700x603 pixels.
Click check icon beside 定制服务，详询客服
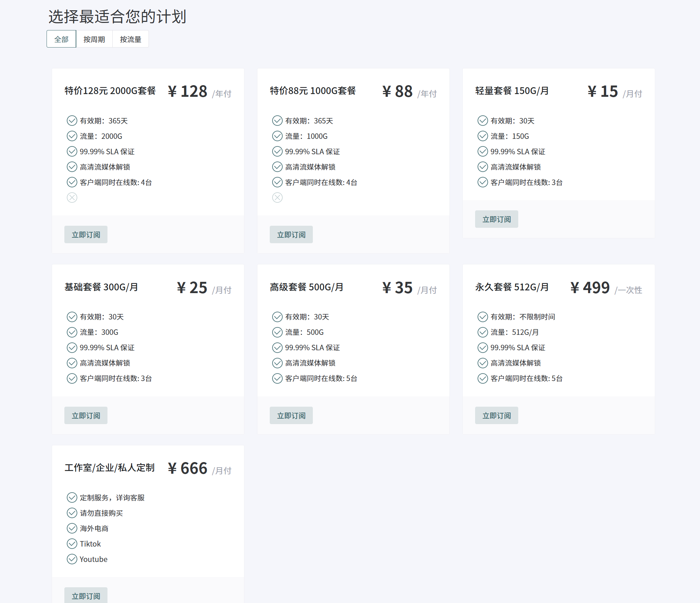(72, 497)
